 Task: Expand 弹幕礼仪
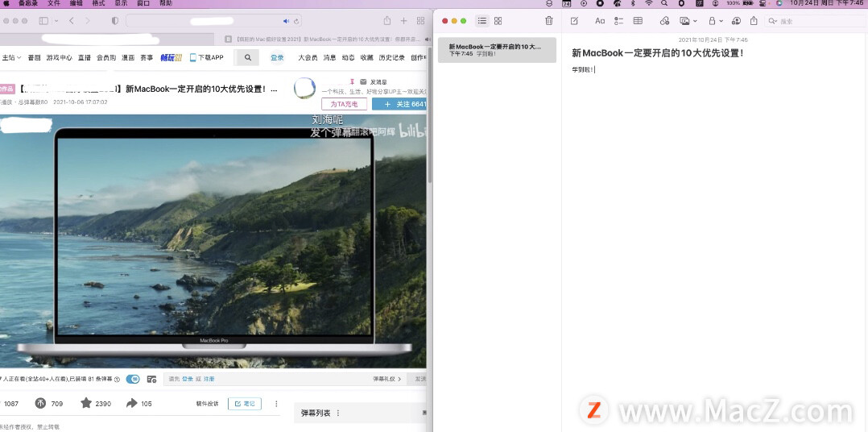tap(387, 379)
